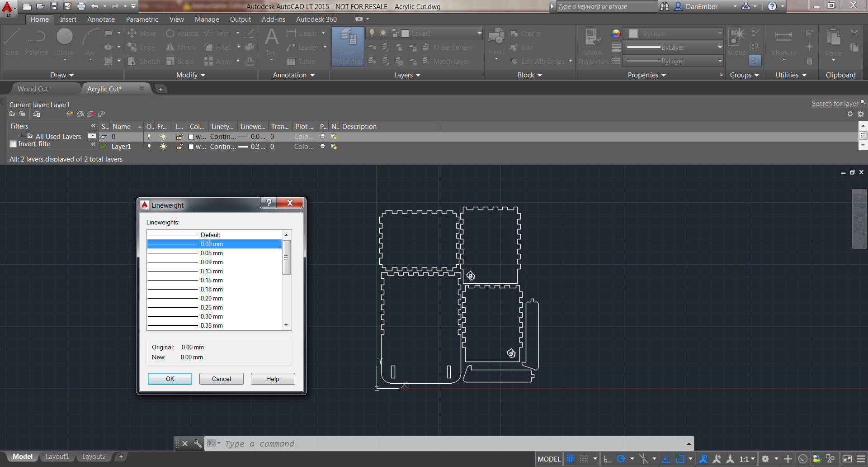868x467 pixels.
Task: Toggle polar tracking in status bar
Action: (x=621, y=459)
